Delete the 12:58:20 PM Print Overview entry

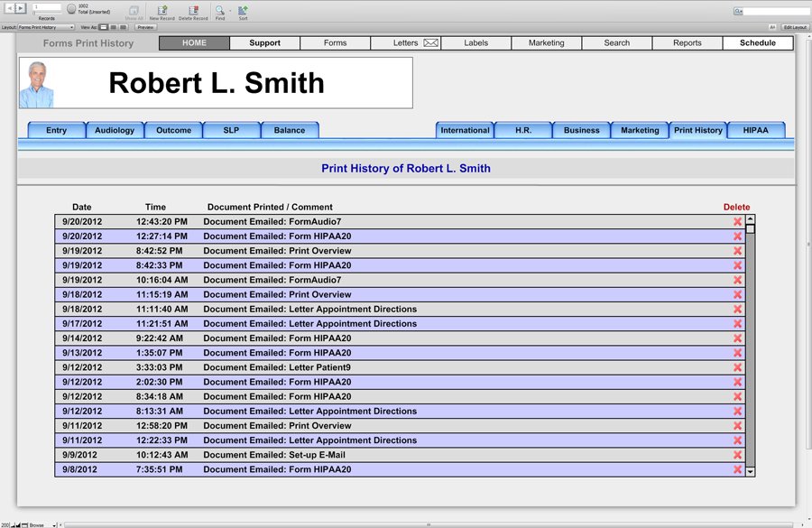click(737, 426)
